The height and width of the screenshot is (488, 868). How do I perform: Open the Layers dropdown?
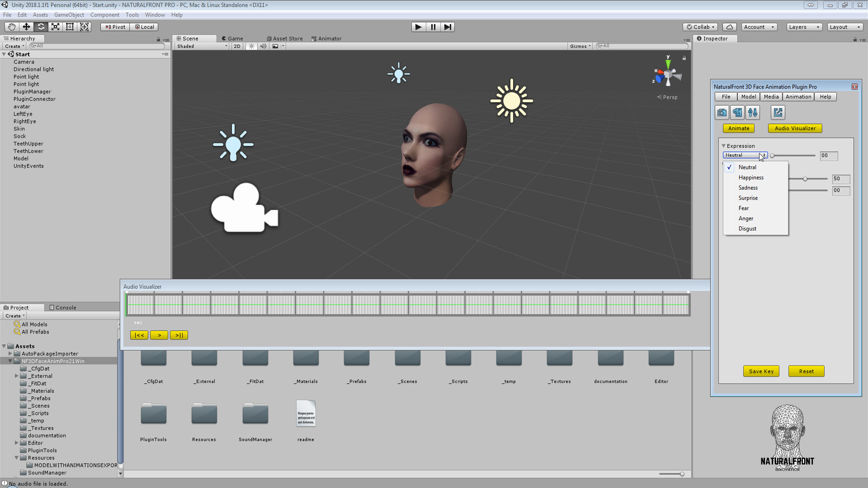coord(804,27)
